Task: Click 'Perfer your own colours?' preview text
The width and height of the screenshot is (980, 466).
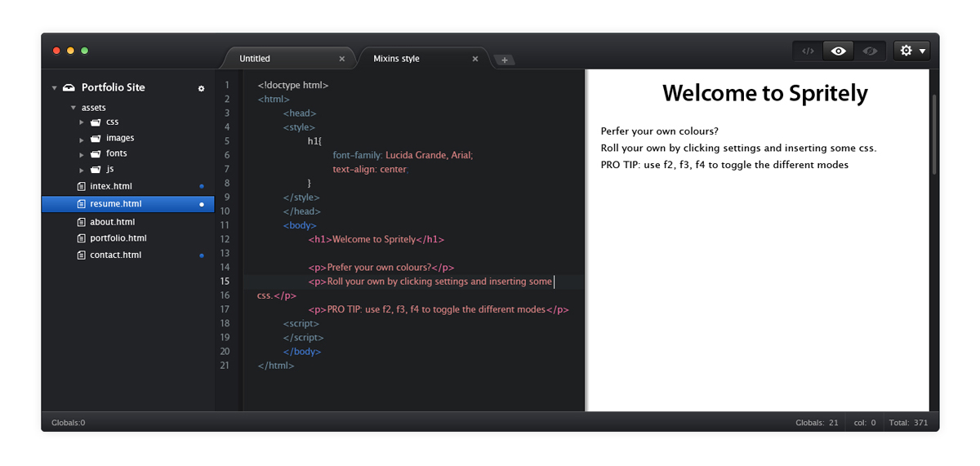Action: (x=660, y=131)
